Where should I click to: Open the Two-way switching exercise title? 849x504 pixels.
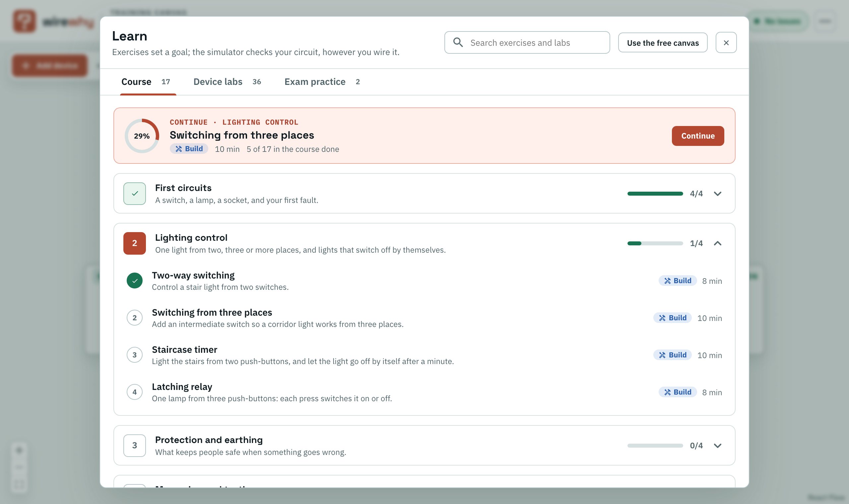pos(193,275)
